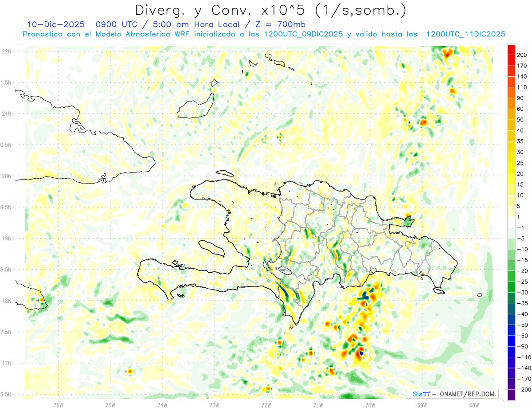This screenshot has width=532, height=411.
Task: Click the 75W longitude label
Action: (x=110, y=405)
